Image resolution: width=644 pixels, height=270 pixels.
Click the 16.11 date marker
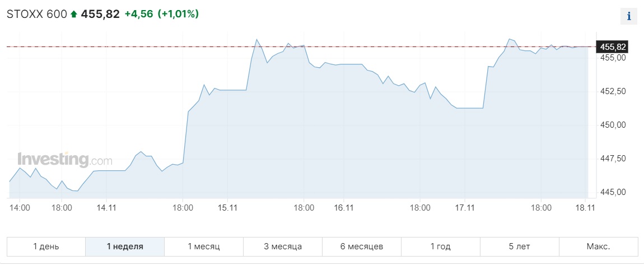tap(344, 207)
